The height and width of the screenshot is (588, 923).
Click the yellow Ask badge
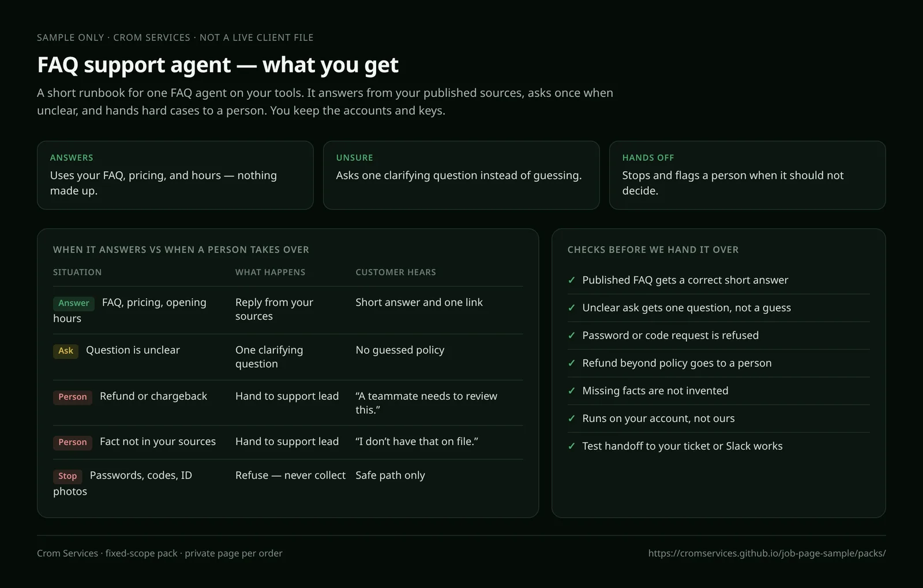pyautogui.click(x=66, y=351)
